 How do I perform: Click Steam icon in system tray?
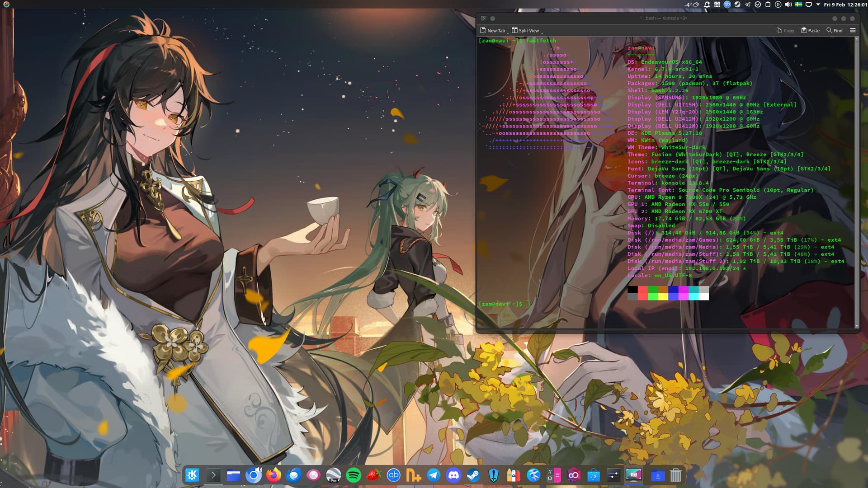[737, 5]
